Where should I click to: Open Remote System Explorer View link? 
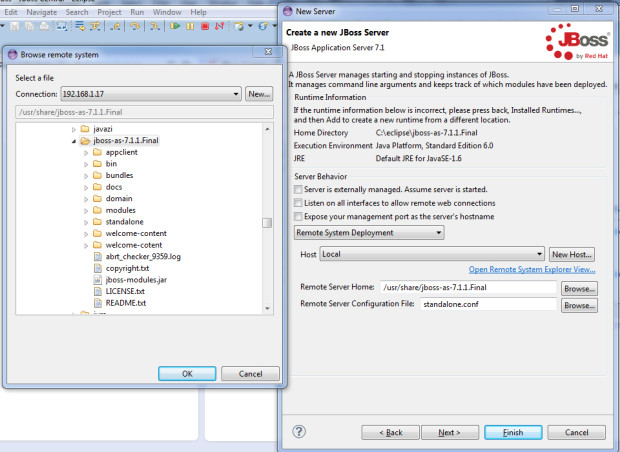(x=532, y=270)
